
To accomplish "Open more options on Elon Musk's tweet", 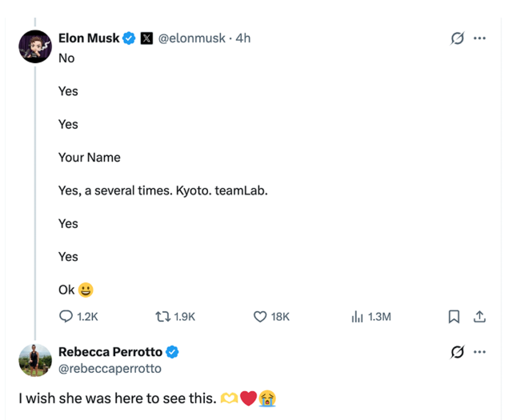I will [480, 38].
